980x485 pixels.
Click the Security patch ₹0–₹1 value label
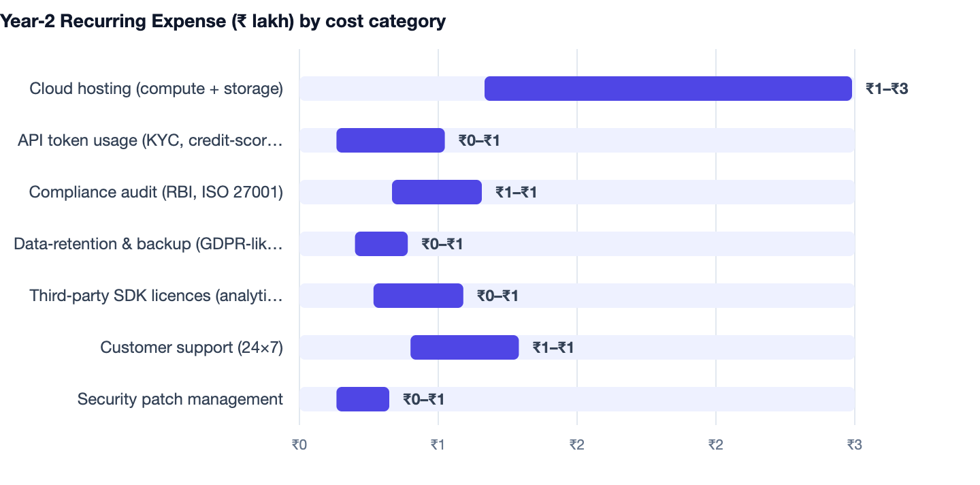coord(423,399)
